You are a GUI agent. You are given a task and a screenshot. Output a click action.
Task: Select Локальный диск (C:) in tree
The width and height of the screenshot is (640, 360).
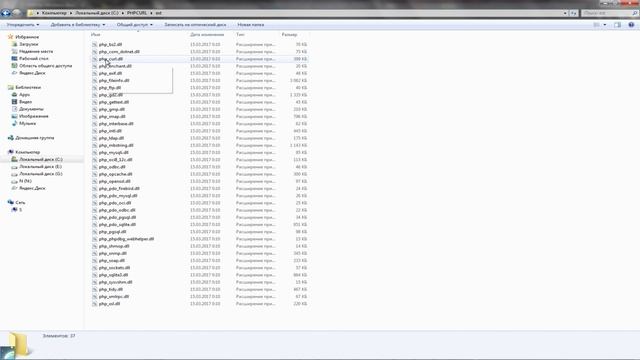coord(41,160)
